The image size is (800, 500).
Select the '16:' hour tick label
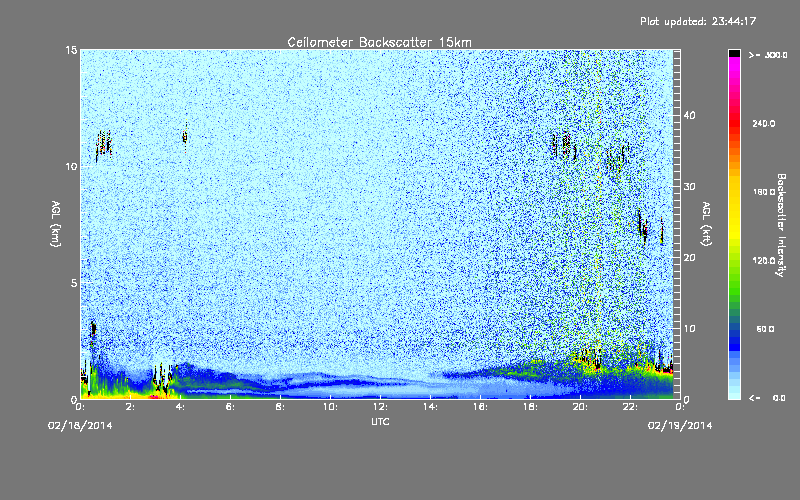click(480, 407)
